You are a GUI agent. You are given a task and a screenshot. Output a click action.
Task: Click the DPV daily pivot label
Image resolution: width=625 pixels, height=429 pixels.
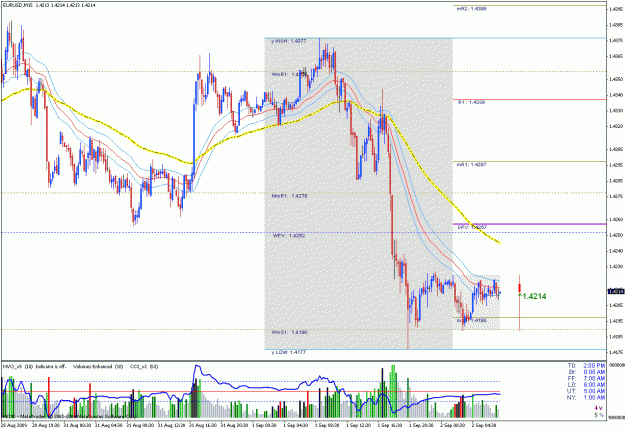click(x=472, y=227)
